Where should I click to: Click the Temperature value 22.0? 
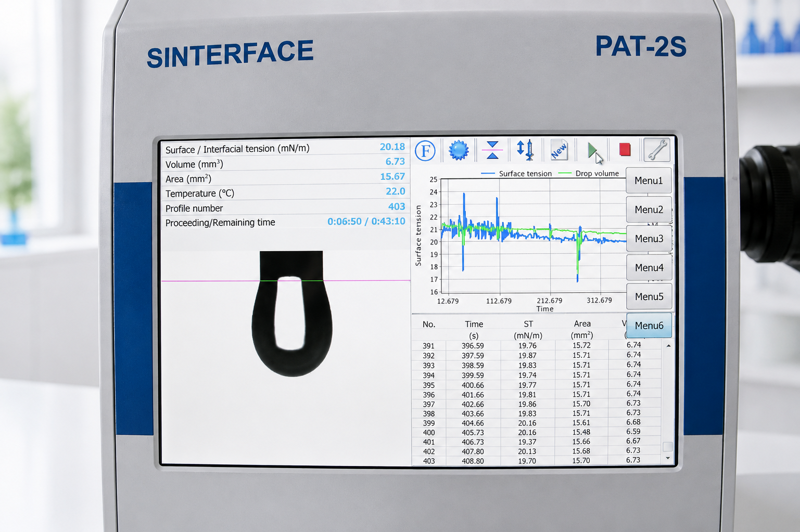pos(395,191)
